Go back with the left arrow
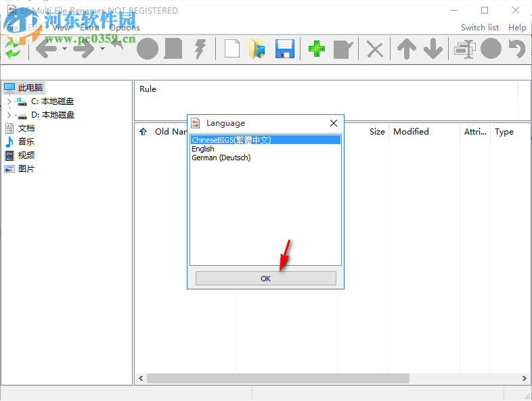Screen dimensions: 532x401 coord(46,49)
